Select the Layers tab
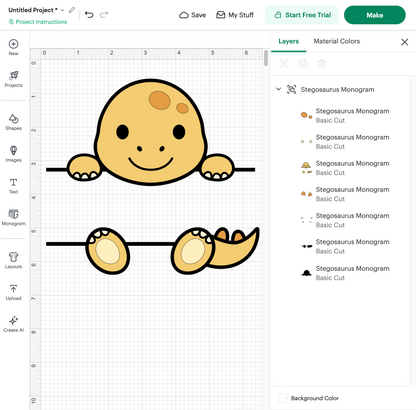 (289, 41)
